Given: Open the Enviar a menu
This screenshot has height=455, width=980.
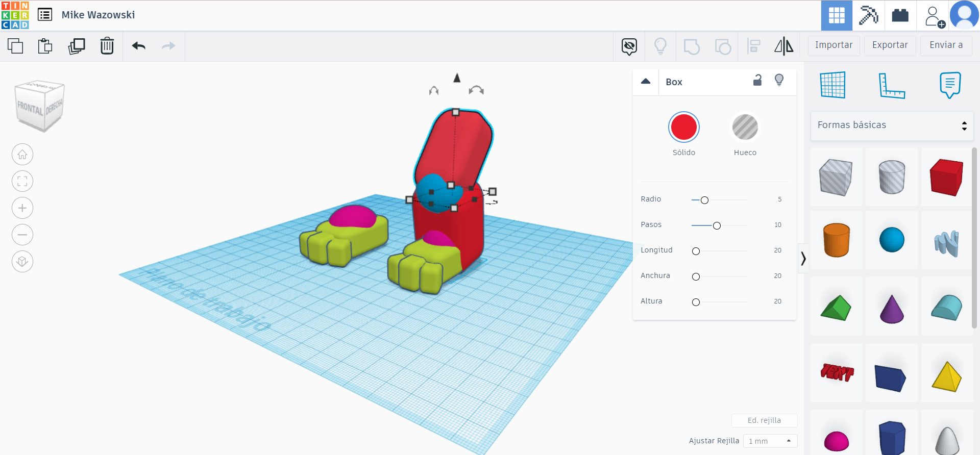Looking at the screenshot, I should click(946, 45).
